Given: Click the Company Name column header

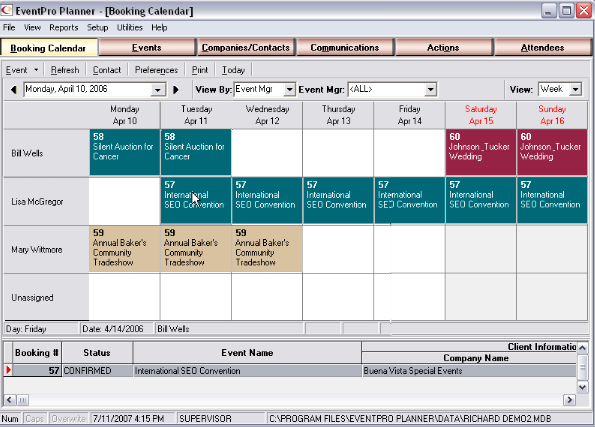Looking at the screenshot, I should tap(469, 358).
